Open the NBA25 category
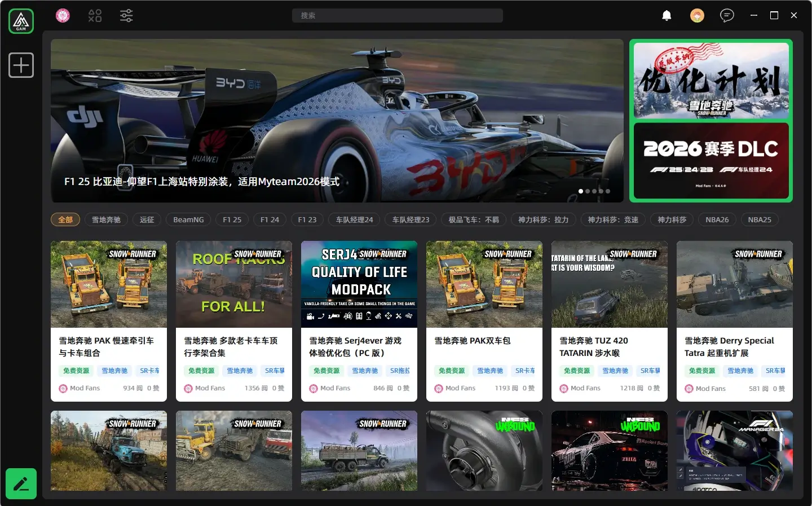Screen dimensions: 812x506 click(x=760, y=219)
